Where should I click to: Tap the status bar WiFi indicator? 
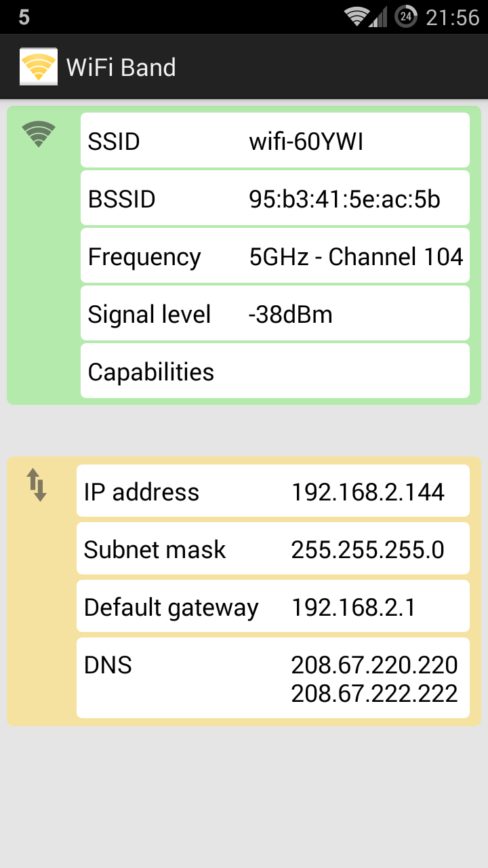(355, 16)
